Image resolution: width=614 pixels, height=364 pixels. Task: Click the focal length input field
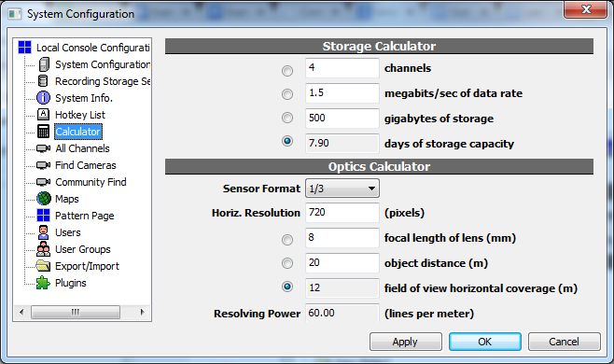pyautogui.click(x=342, y=237)
